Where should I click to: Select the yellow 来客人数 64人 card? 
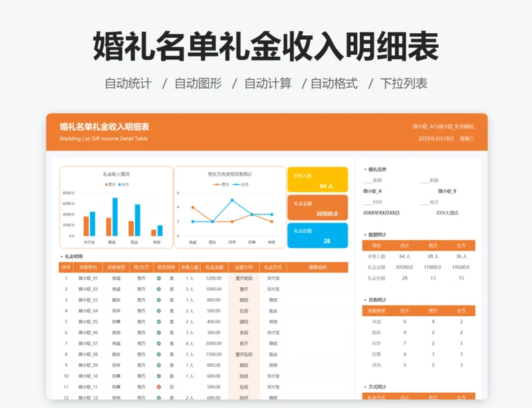(318, 180)
